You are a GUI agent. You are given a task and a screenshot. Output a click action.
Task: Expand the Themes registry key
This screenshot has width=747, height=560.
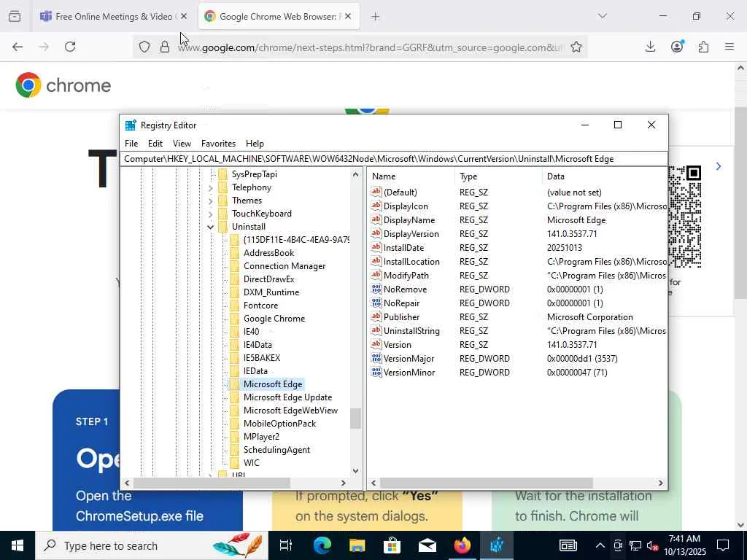(x=210, y=201)
